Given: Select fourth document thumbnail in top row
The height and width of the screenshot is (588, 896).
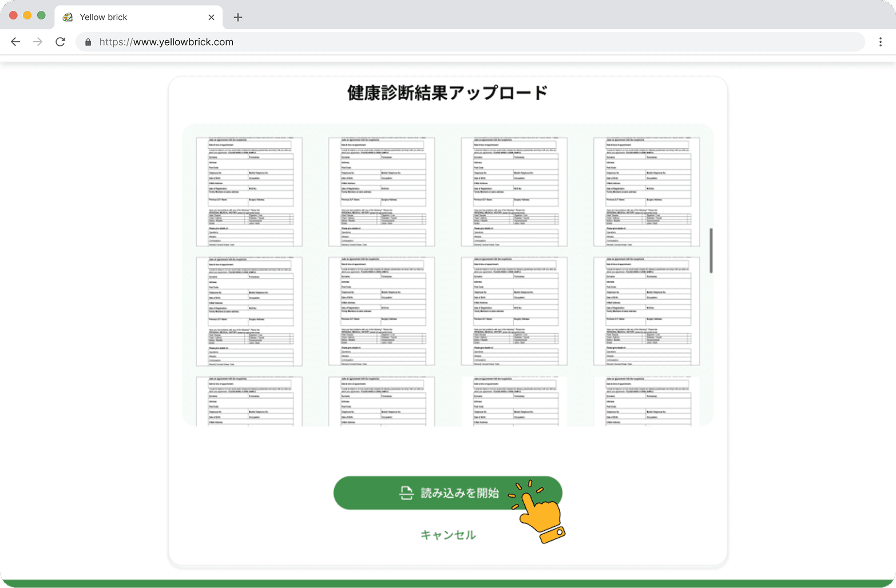Looking at the screenshot, I should click(647, 192).
